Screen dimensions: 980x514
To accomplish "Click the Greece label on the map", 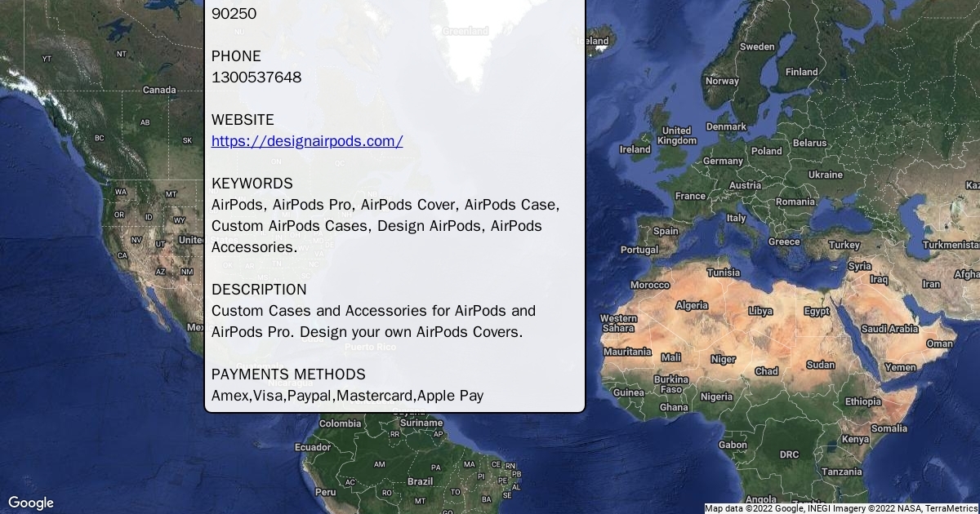I will pos(784,241).
